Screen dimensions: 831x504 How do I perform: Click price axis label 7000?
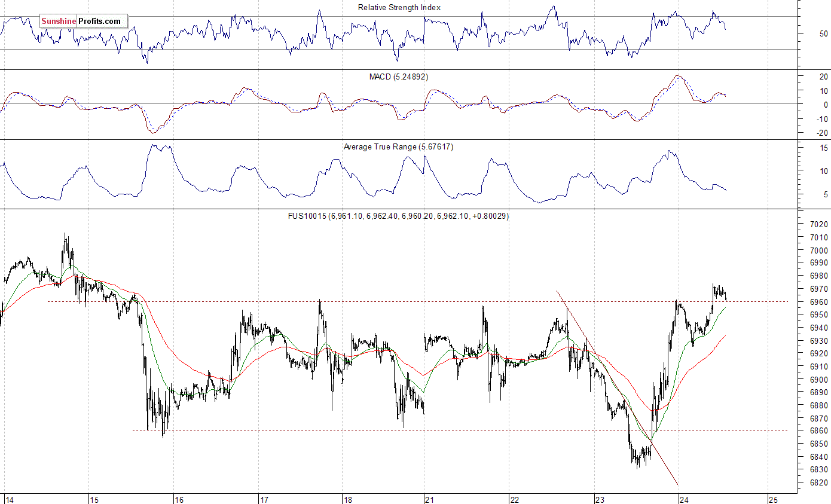tap(819, 251)
